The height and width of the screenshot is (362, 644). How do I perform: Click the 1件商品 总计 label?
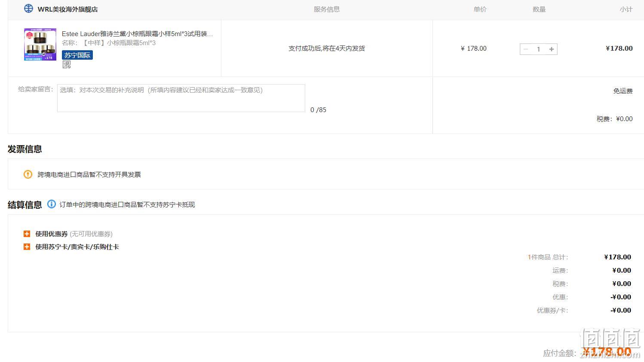click(548, 257)
